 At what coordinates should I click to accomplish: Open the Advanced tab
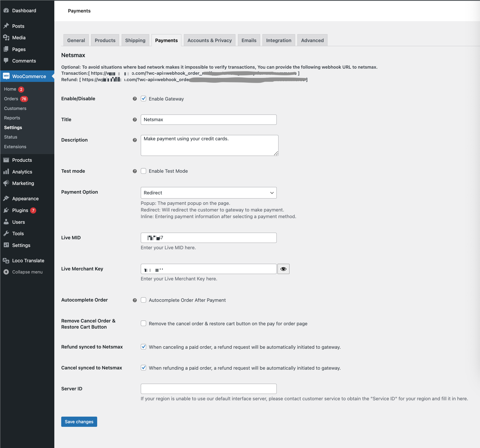pyautogui.click(x=312, y=40)
